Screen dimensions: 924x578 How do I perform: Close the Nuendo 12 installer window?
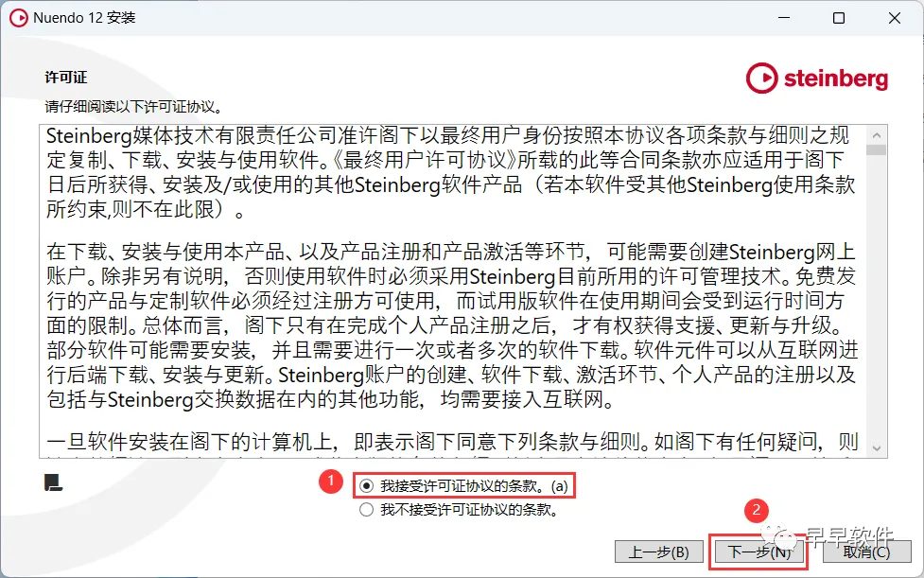894,18
